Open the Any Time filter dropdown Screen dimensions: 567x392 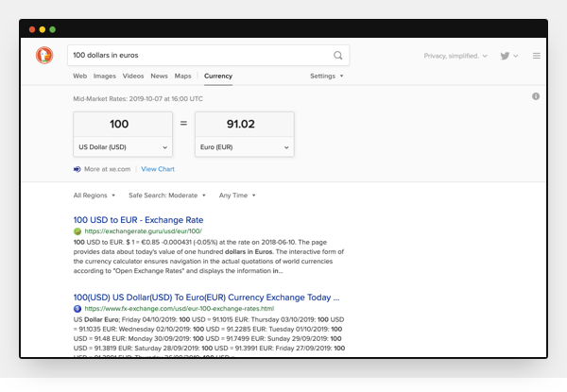point(237,196)
